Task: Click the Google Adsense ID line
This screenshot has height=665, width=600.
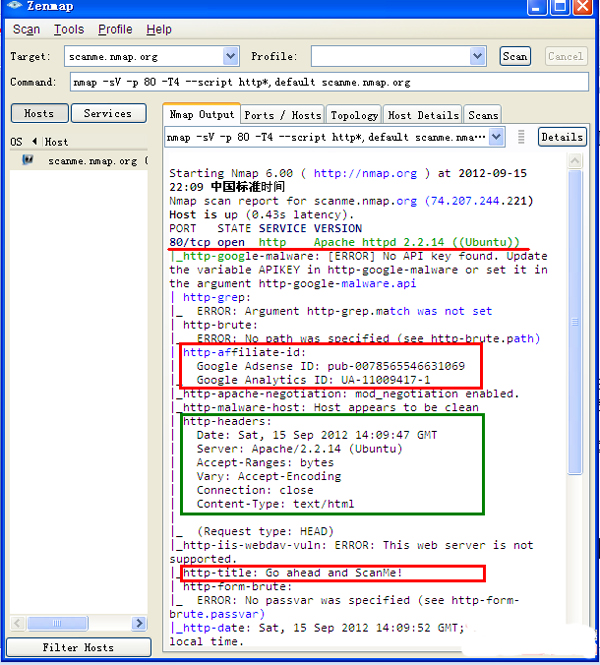Action: (330, 366)
